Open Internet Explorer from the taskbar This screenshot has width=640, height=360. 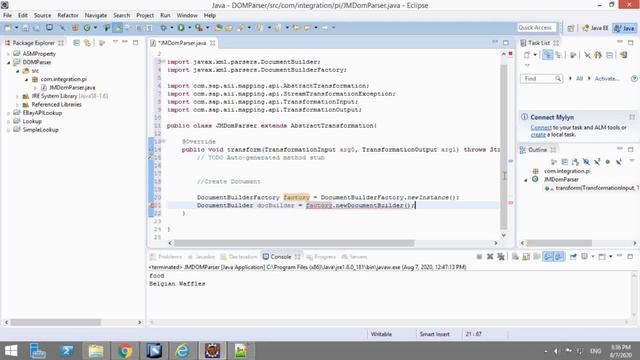(182, 351)
